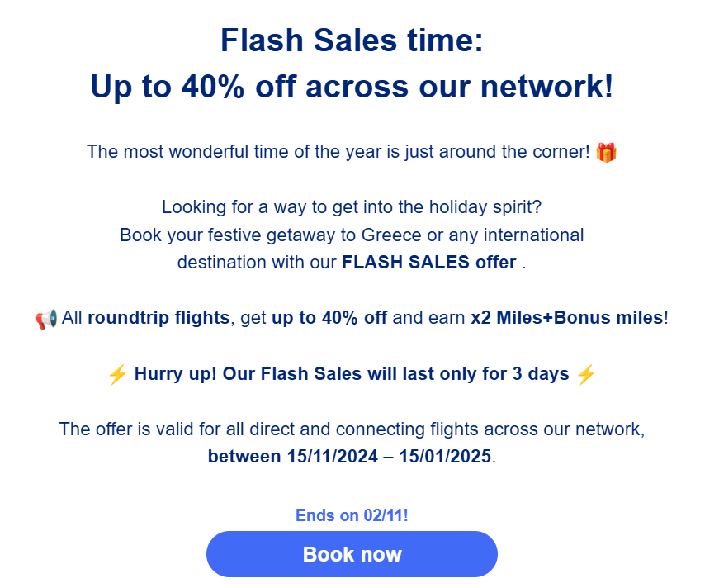The width and height of the screenshot is (719, 588).
Task: Click the bold 3 days text
Action: point(541,374)
